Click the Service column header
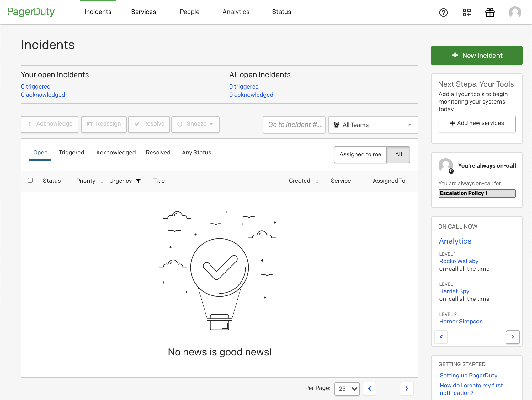The width and height of the screenshot is (532, 400). 341,181
